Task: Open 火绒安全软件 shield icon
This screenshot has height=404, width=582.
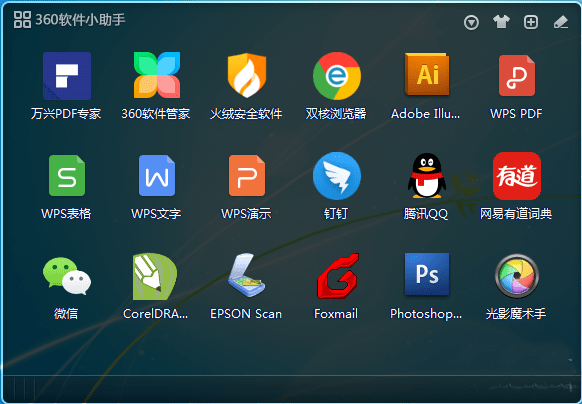Action: coord(247,75)
